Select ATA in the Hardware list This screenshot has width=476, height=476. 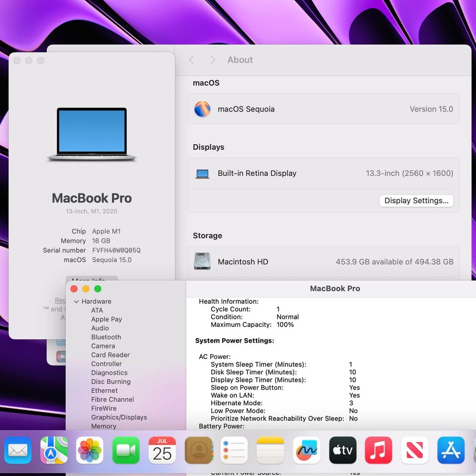[97, 310]
